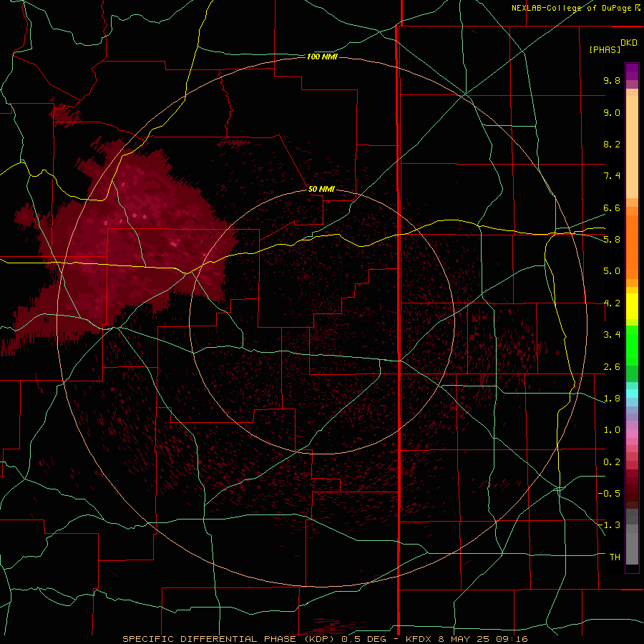Click the pink segment of the color bar
This screenshot has width=644, height=644.
(632, 434)
